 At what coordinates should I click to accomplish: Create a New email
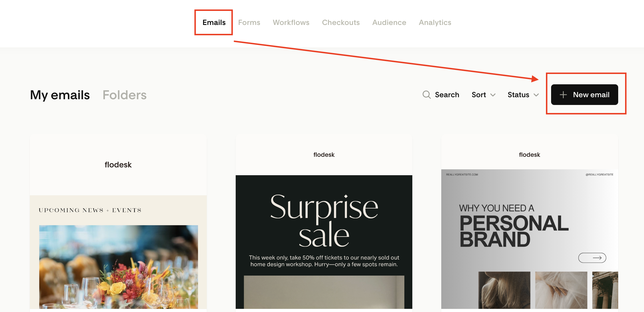pos(584,95)
